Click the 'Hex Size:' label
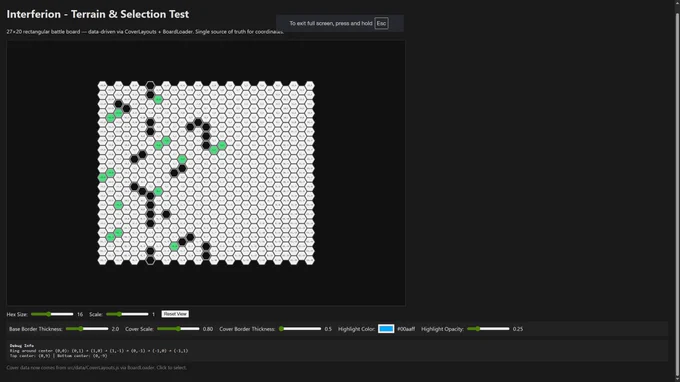Viewport: 680px width, 382px height. coord(17,314)
